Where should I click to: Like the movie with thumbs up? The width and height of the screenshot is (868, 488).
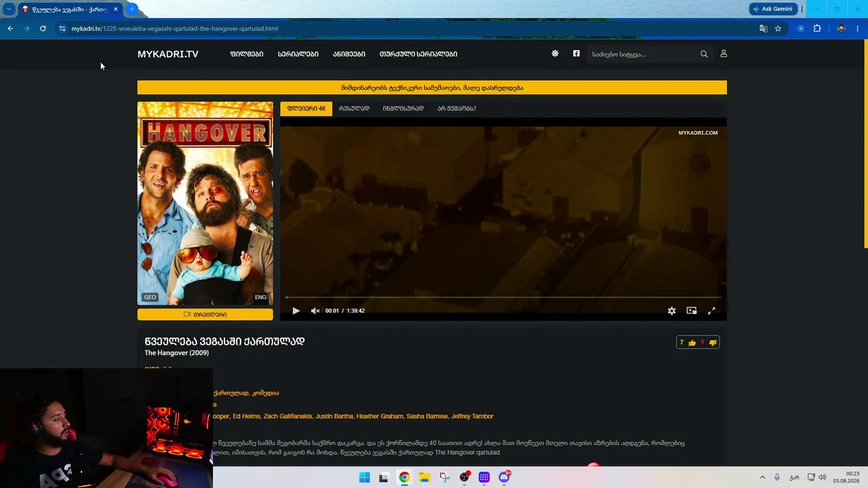[x=692, y=343]
